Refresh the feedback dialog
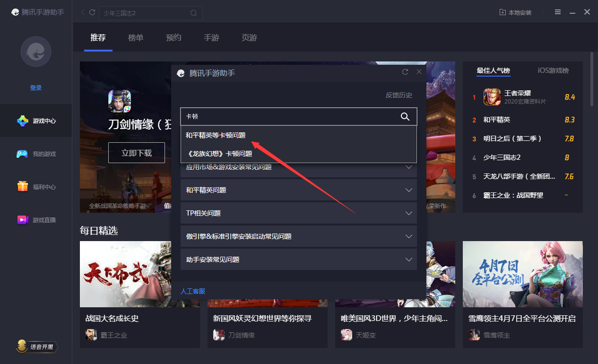The height and width of the screenshot is (364, 598). pos(405,72)
